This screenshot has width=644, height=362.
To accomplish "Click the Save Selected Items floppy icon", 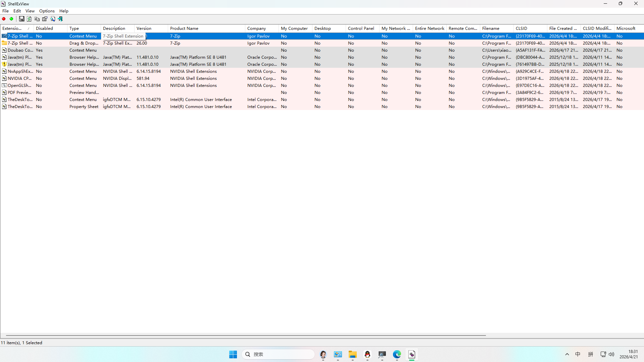I will (x=21, y=19).
